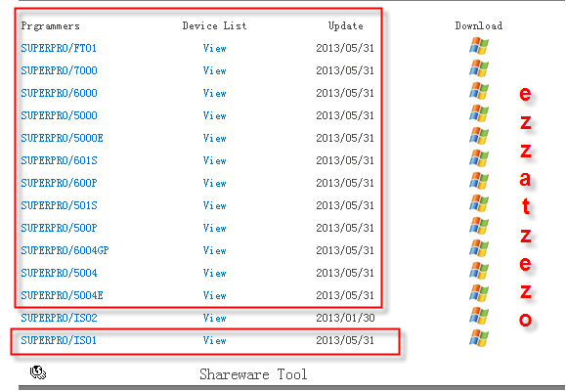
Task: Click Windows download icon for SUPERPRO/IS01
Action: coord(479,338)
